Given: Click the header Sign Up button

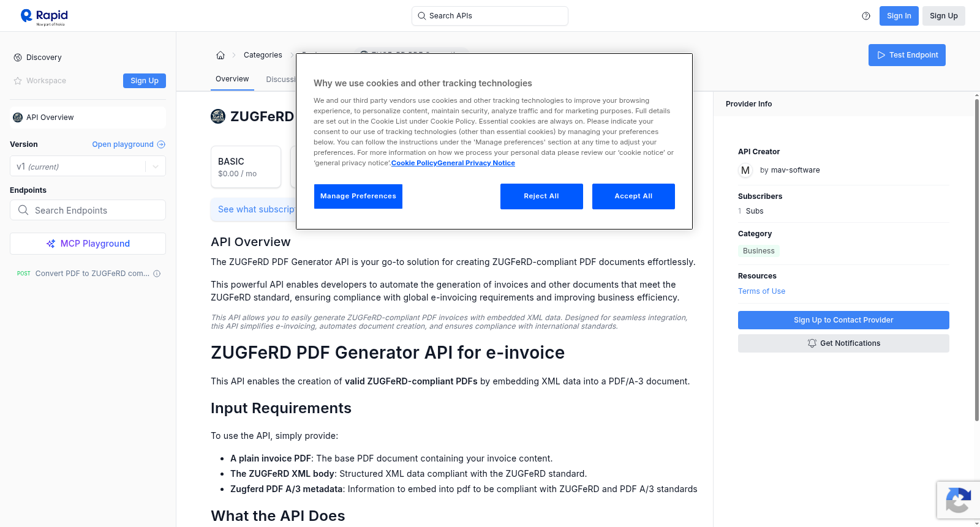Looking at the screenshot, I should click(x=944, y=16).
